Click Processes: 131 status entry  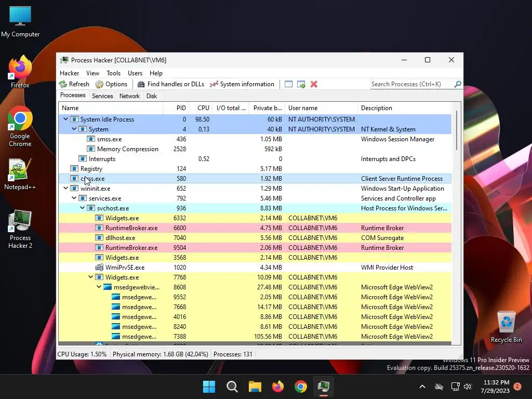tap(233, 354)
